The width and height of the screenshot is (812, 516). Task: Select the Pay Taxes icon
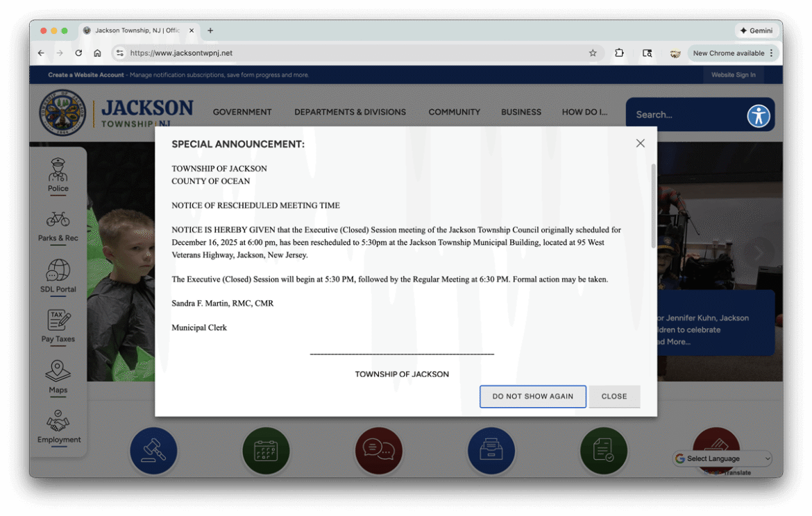coord(58,320)
